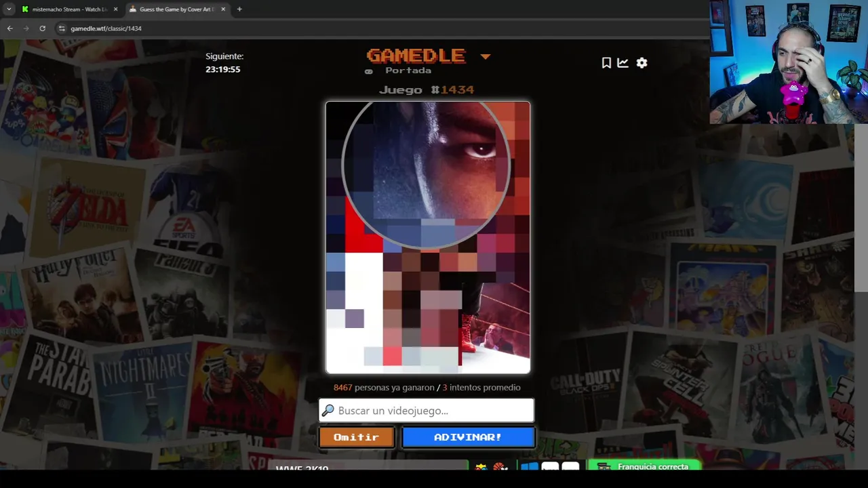
Task: Click inside the Buscar un videojuego field
Action: pos(427,410)
